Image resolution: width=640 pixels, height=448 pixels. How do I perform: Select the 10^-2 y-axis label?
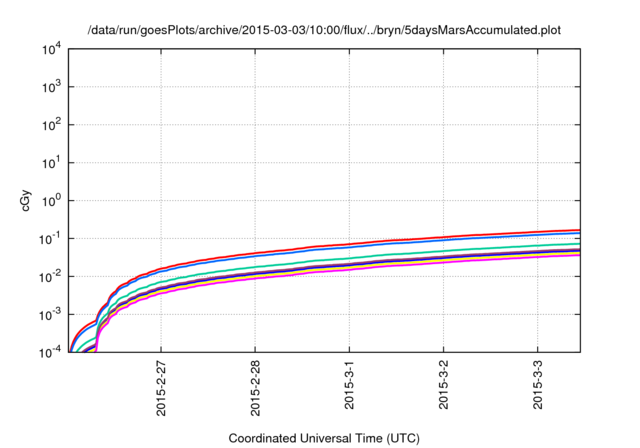coord(50,277)
